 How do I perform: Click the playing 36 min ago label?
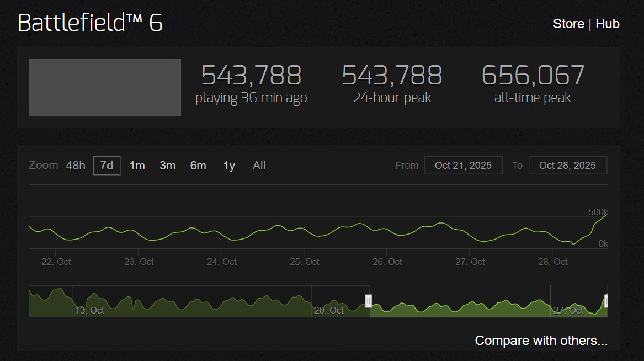point(251,98)
